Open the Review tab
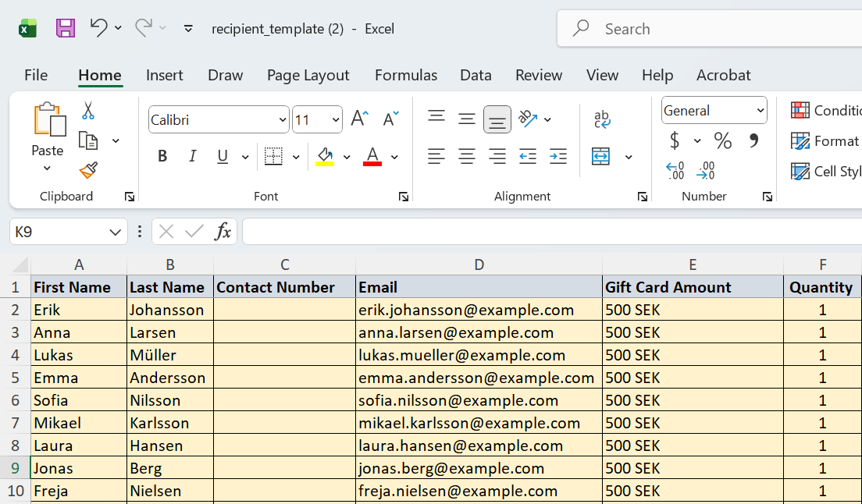Viewport: 862px width, 504px height. tap(539, 75)
